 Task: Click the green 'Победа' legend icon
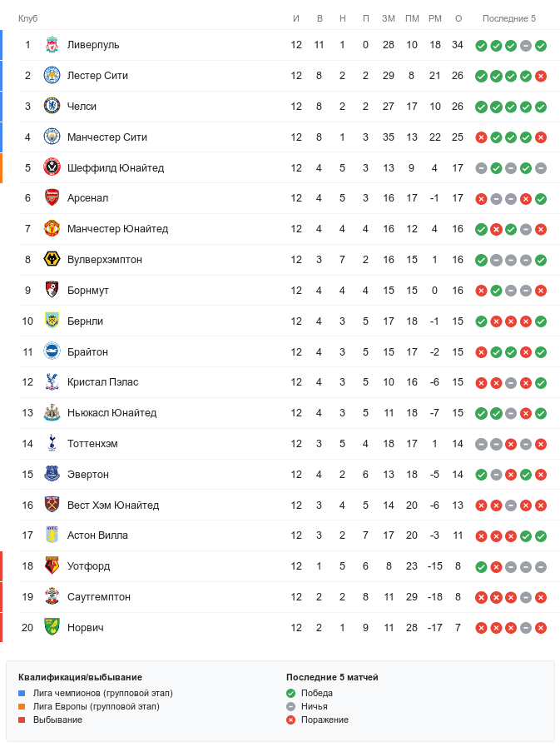pyautogui.click(x=290, y=693)
